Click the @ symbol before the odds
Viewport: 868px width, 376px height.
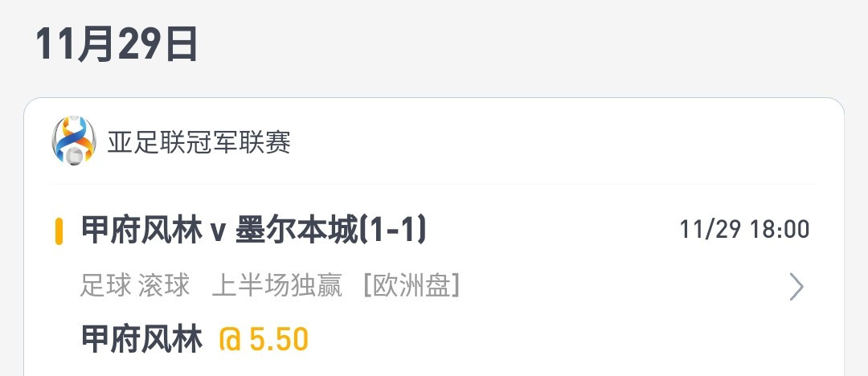231,339
